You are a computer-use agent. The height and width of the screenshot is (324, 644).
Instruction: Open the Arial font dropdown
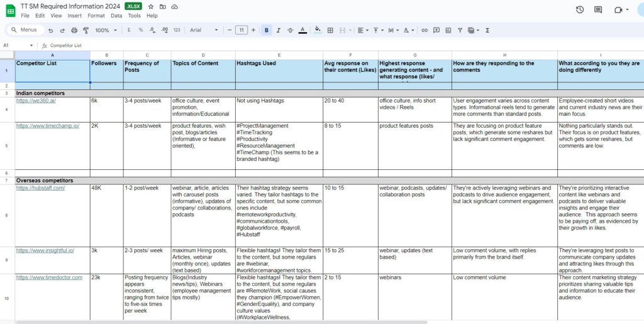pyautogui.click(x=204, y=30)
